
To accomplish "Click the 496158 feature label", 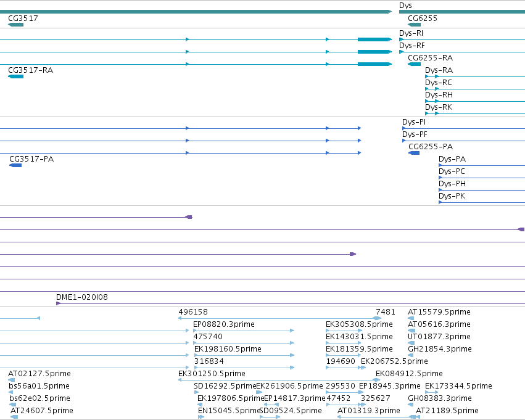I will [193, 312].
